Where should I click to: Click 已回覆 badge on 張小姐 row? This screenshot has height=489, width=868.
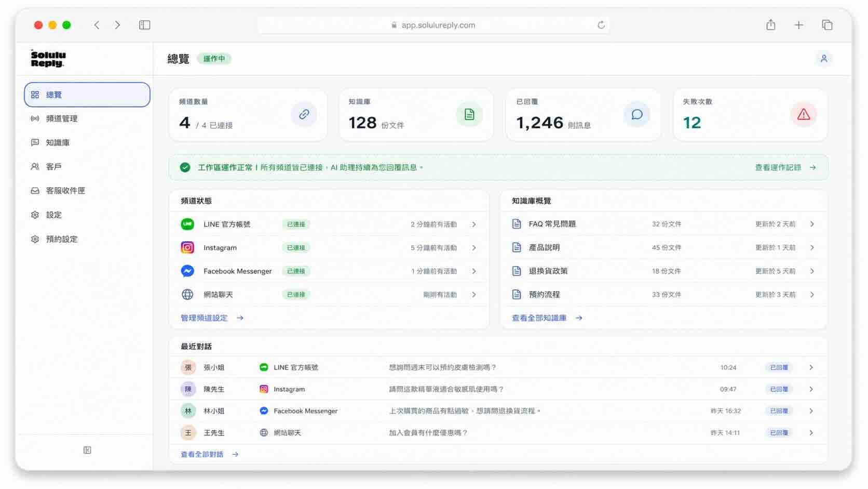(x=779, y=367)
